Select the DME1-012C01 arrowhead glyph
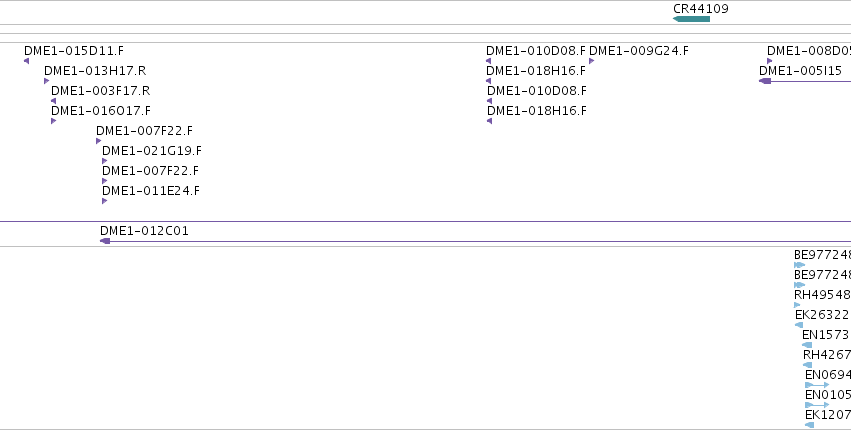The width and height of the screenshot is (851, 430). tap(105, 241)
